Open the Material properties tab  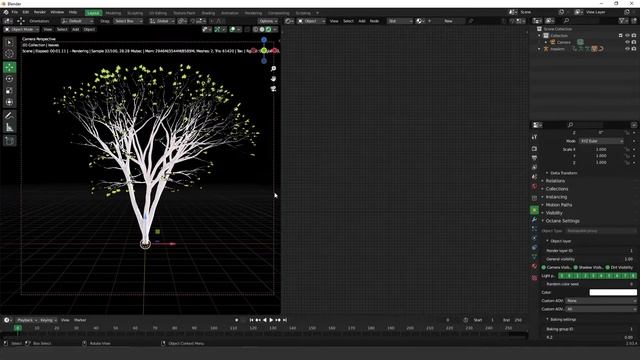tap(534, 266)
